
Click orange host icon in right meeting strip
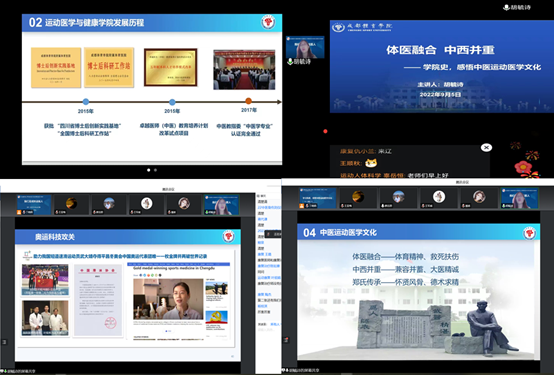point(302,206)
